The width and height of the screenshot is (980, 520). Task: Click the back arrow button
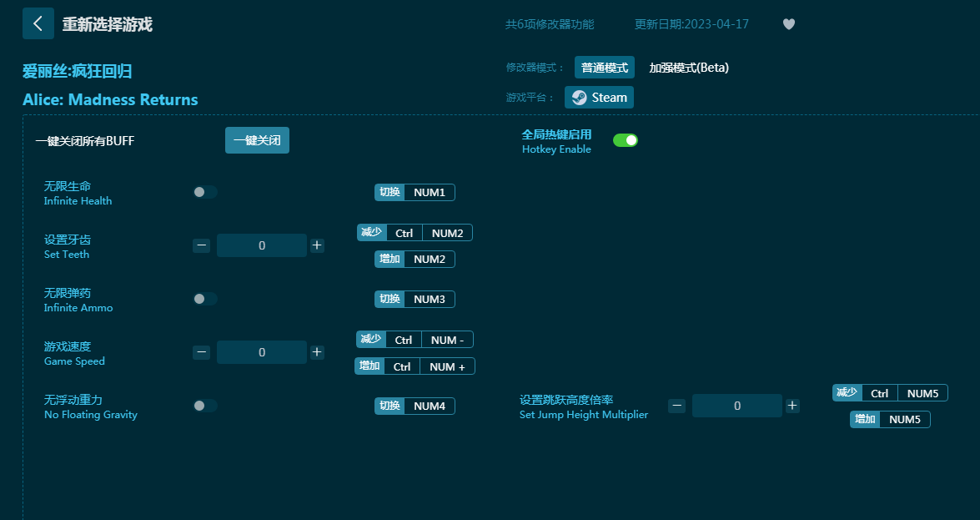tap(38, 23)
